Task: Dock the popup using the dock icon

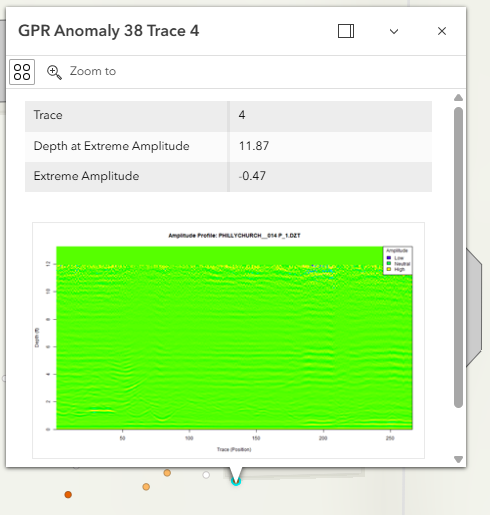Action: coord(346,31)
